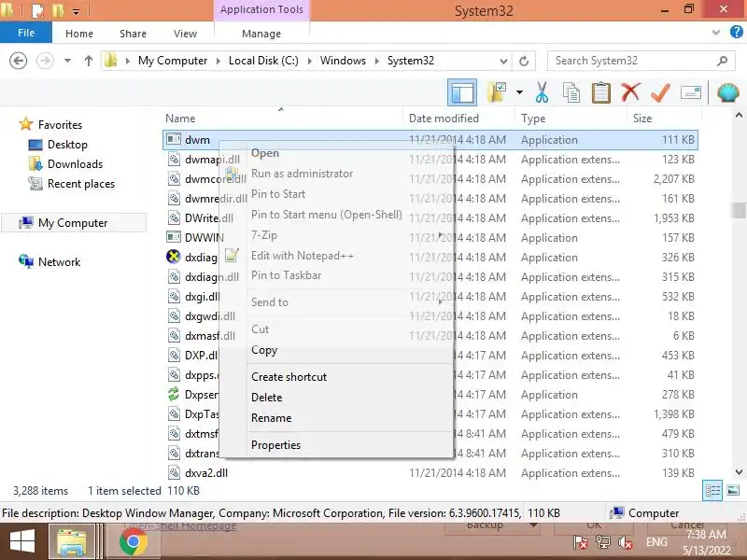
Task: Select Favorites in the navigation pane
Action: tap(60, 125)
